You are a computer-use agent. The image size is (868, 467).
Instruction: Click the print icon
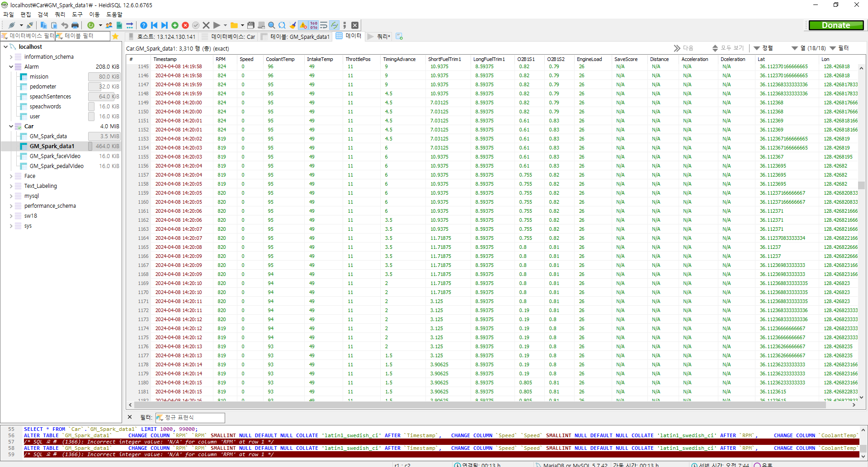pyautogui.click(x=75, y=25)
